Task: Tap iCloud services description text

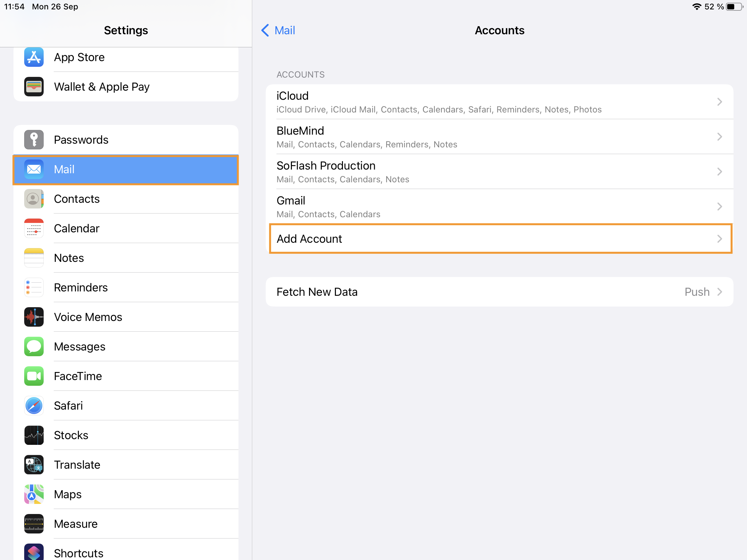Action: pyautogui.click(x=439, y=110)
